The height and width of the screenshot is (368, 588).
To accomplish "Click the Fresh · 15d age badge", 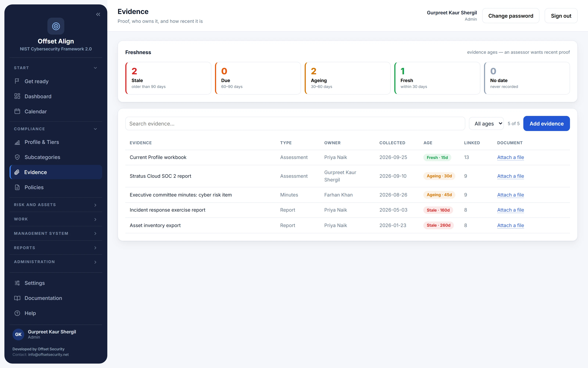I will [437, 158].
